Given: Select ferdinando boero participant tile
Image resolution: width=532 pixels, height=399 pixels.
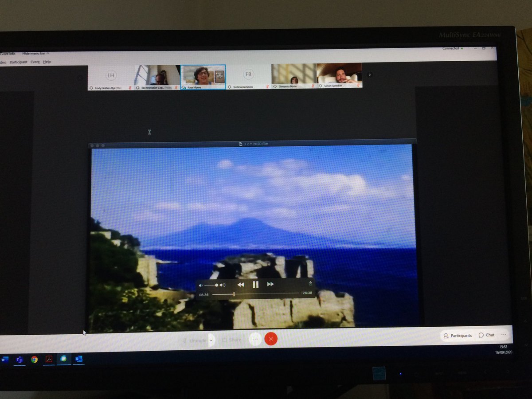Looking at the screenshot, I should coord(248,76).
